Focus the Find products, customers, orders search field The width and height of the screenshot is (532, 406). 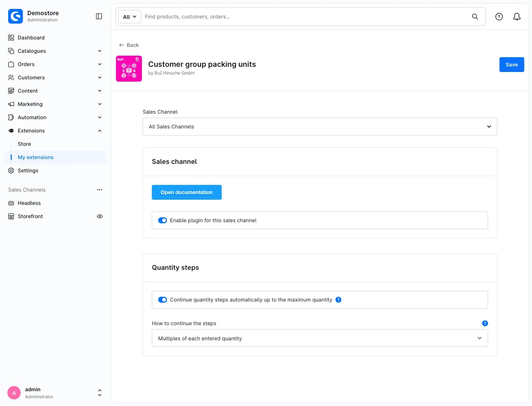pos(306,17)
